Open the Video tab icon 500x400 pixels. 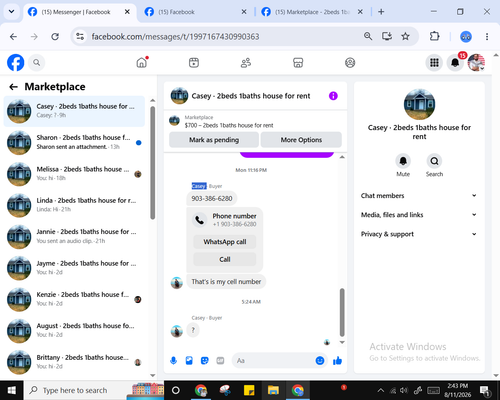[x=194, y=63]
